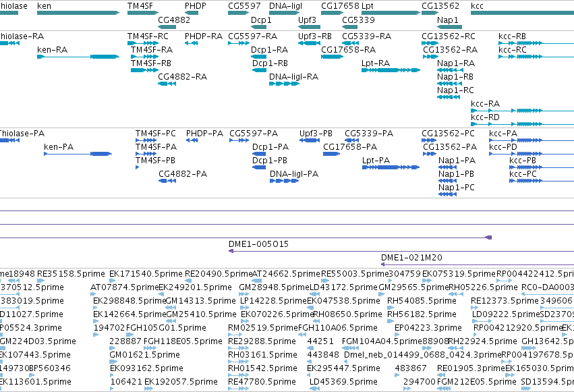Select the 'CG4882-RA' transcript label
574x392 pixels.
[x=182, y=77]
